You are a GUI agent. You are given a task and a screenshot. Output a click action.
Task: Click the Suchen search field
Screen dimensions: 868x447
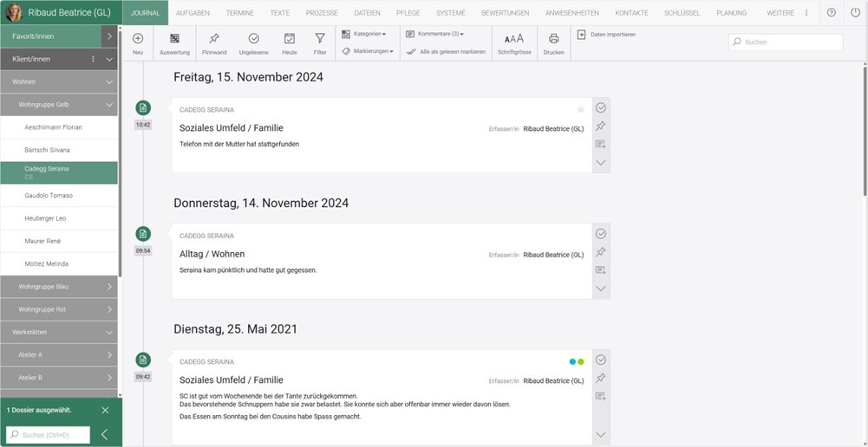click(x=791, y=42)
